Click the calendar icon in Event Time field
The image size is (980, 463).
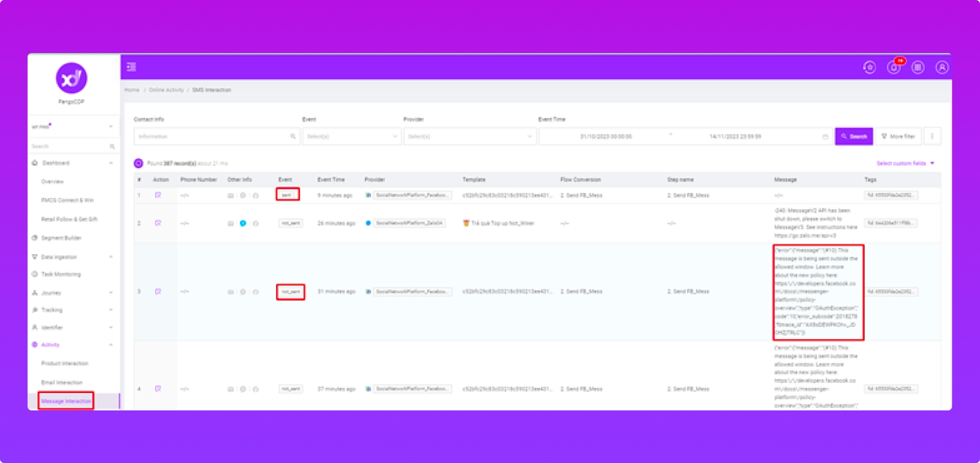(825, 137)
